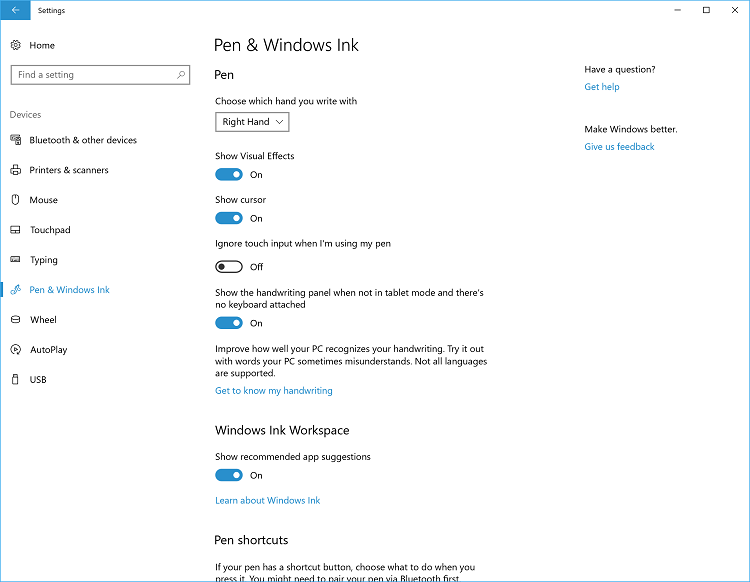Image resolution: width=750 pixels, height=582 pixels.
Task: Click the USB icon in sidebar
Action: 15,380
